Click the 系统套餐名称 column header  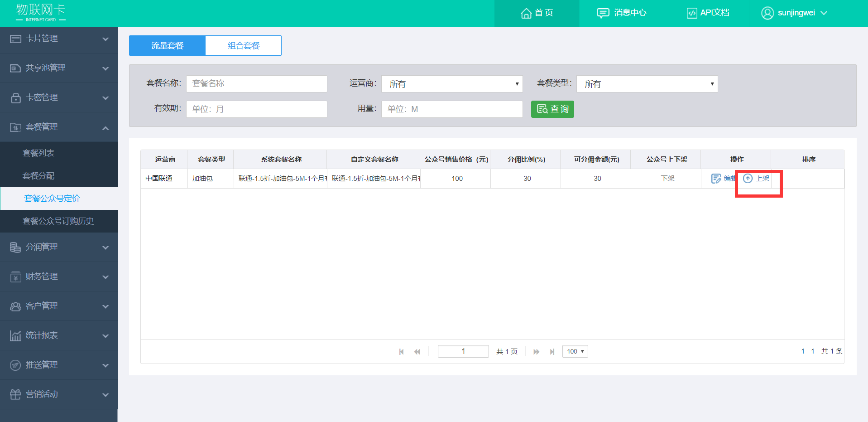[x=281, y=160]
